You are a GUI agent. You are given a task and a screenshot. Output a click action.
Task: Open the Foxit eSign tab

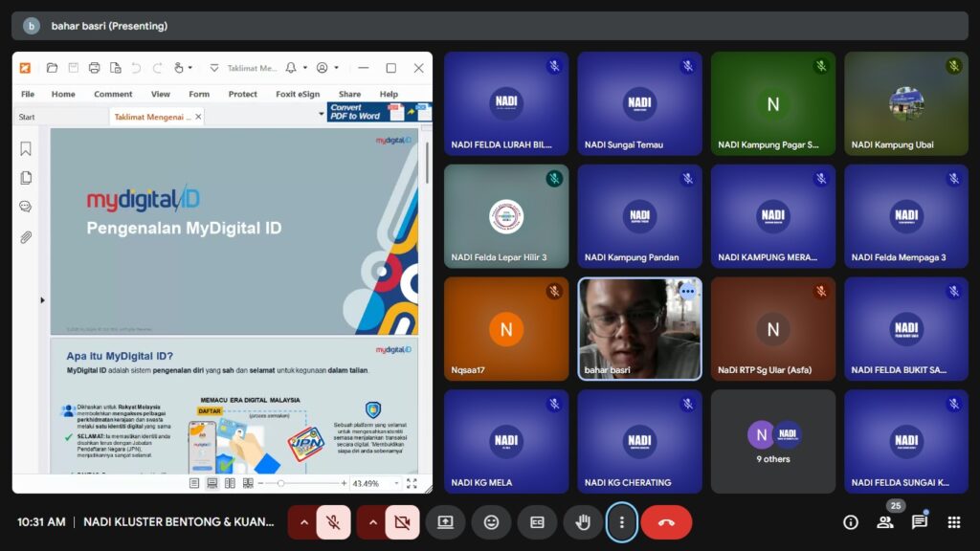[x=298, y=94]
